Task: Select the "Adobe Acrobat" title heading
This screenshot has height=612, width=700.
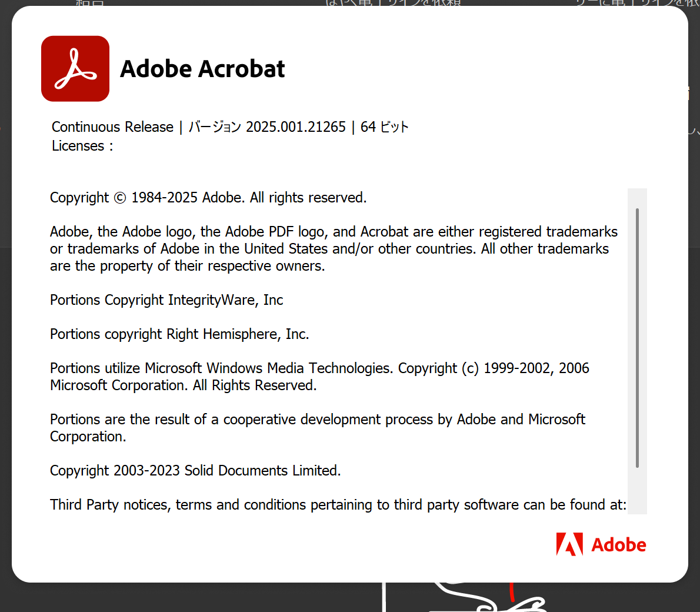Action: click(x=202, y=69)
